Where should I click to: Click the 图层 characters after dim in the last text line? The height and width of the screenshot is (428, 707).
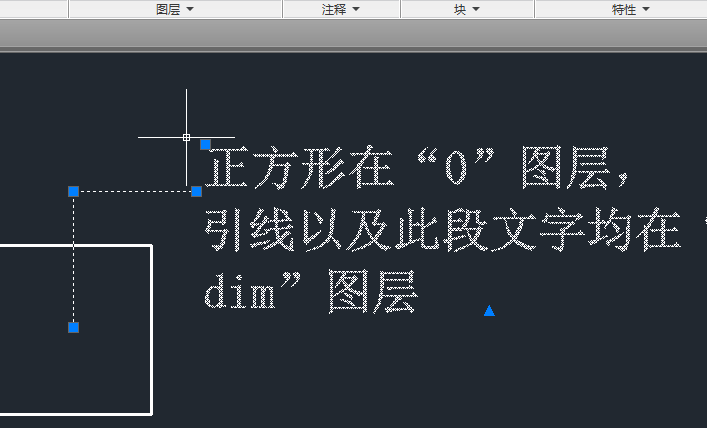click(x=372, y=291)
